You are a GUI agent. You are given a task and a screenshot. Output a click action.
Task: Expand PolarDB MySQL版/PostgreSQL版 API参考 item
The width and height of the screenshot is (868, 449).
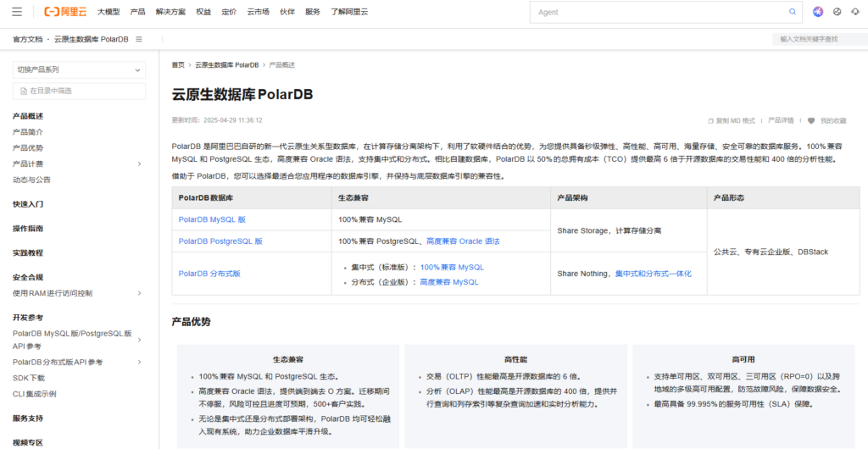click(140, 340)
